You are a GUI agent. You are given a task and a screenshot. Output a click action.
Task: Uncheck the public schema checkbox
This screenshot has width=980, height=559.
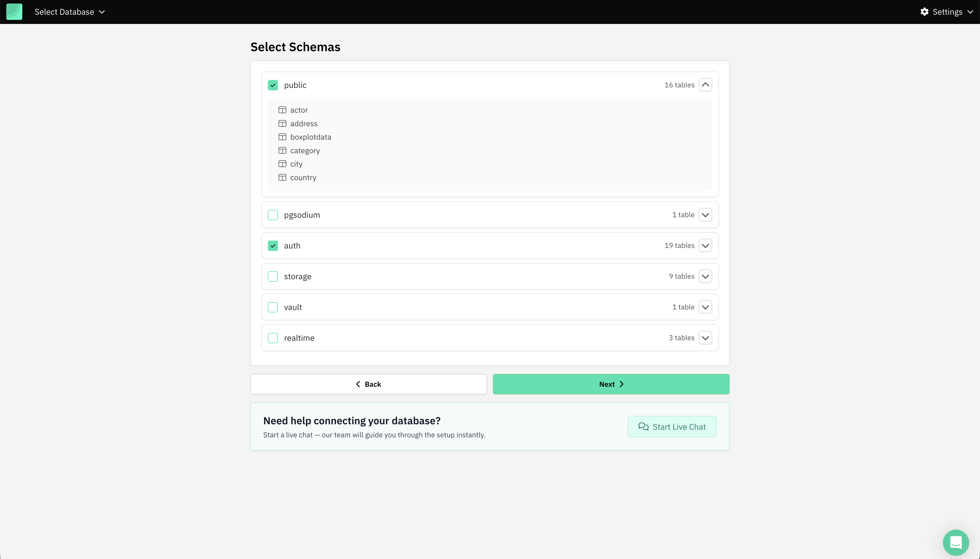tap(273, 85)
